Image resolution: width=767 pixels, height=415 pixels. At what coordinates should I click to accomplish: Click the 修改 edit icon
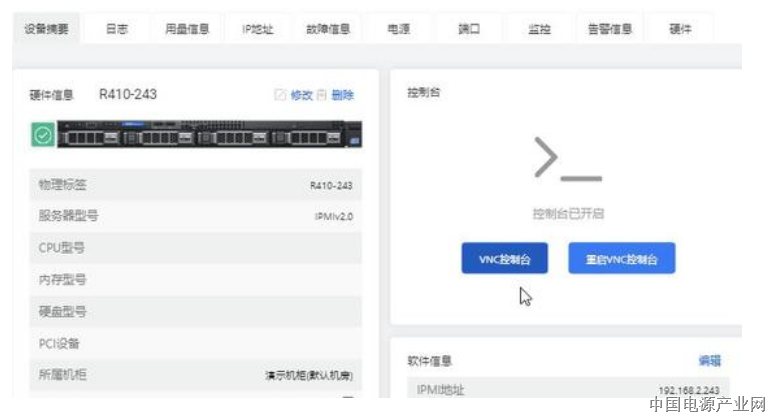click(x=280, y=95)
